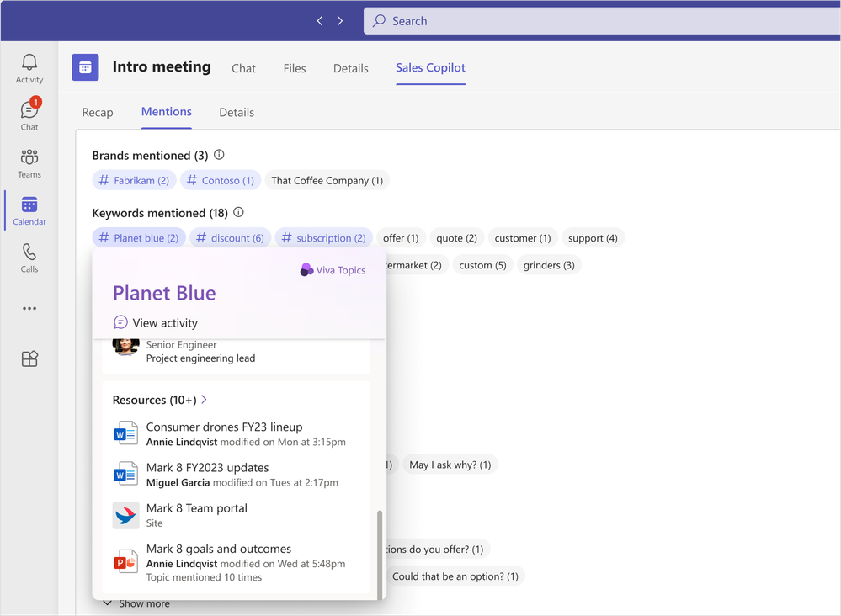
Task: Open Mark 8 Team portal site
Action: tap(197, 508)
